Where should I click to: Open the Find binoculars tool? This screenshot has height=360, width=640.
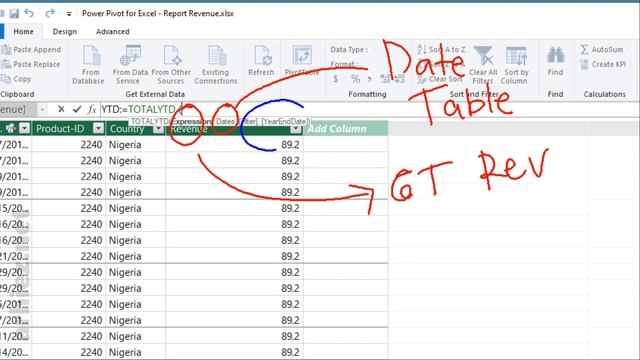tap(556, 60)
